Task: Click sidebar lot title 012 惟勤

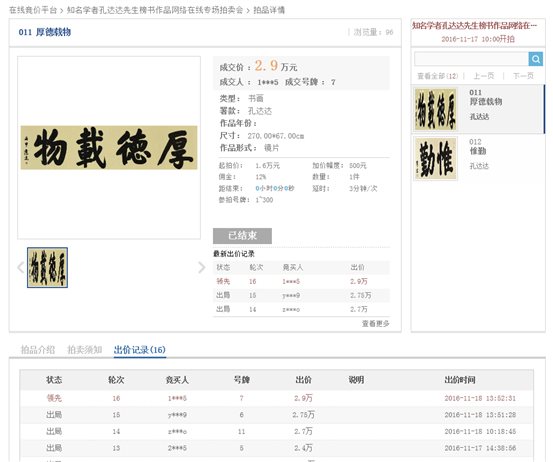Action: (x=478, y=147)
